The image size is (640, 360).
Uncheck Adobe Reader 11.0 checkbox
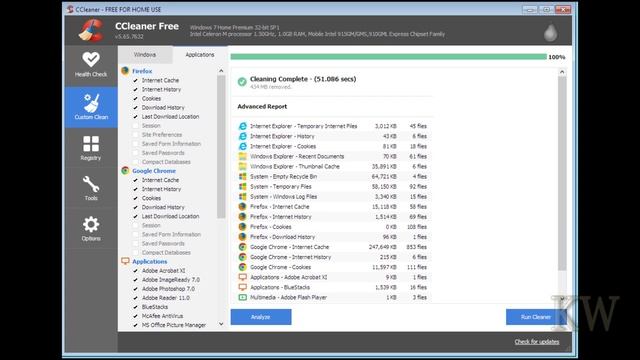[x=136, y=298]
